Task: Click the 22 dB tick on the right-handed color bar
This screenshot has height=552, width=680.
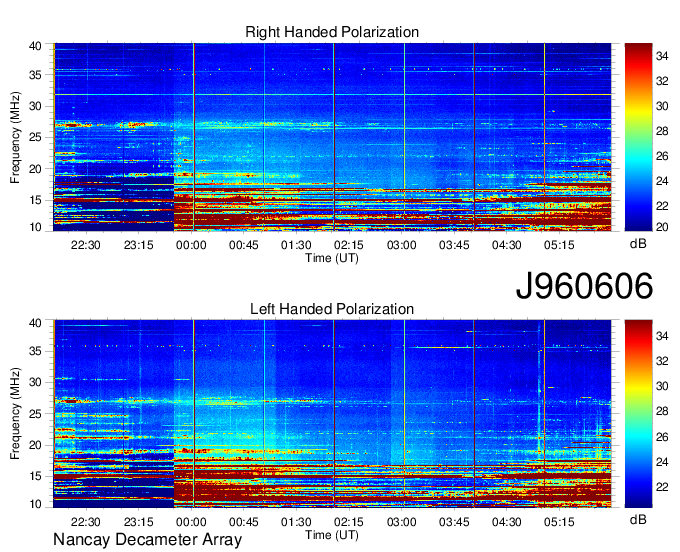Action: click(662, 206)
